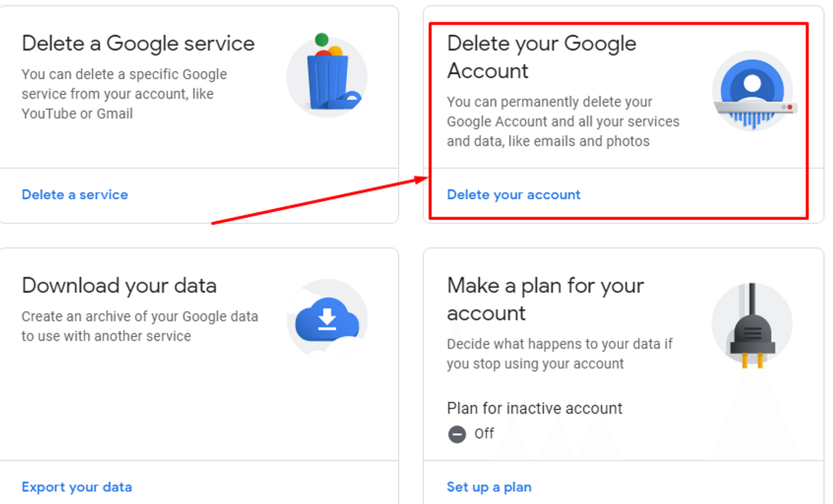Toggle the inactive account plan status
Viewport: 833px width, 504px height.
click(x=458, y=435)
